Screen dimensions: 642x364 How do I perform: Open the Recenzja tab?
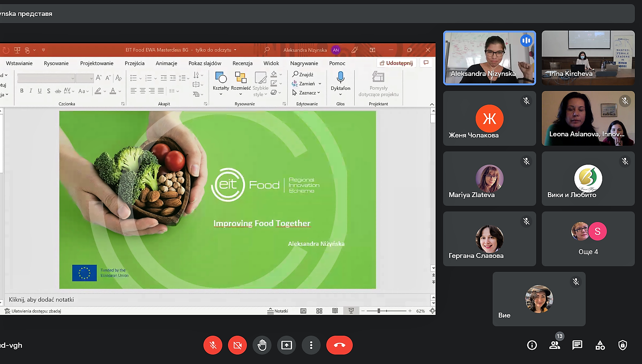tap(242, 63)
